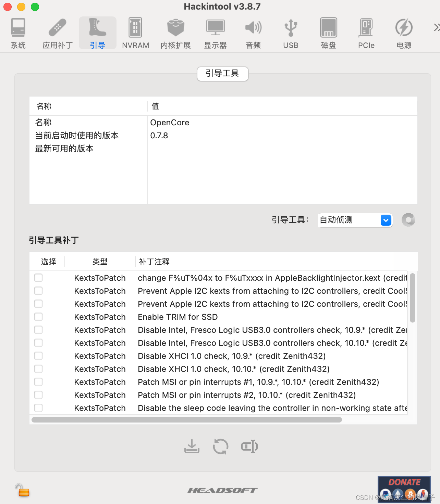The width and height of the screenshot is (440, 504).
Task: Check the Disable sleep code patch checkbox
Action: [x=38, y=408]
